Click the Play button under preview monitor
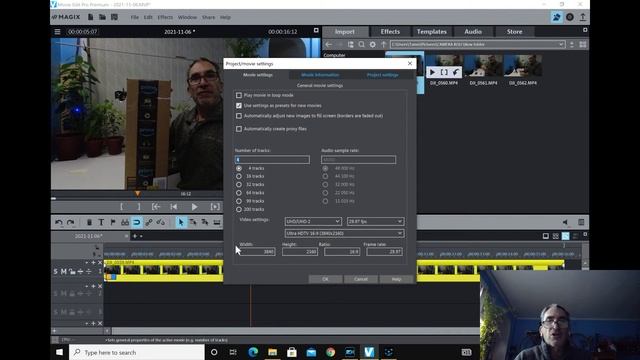Screen dimensions: 640x360 point(194,207)
